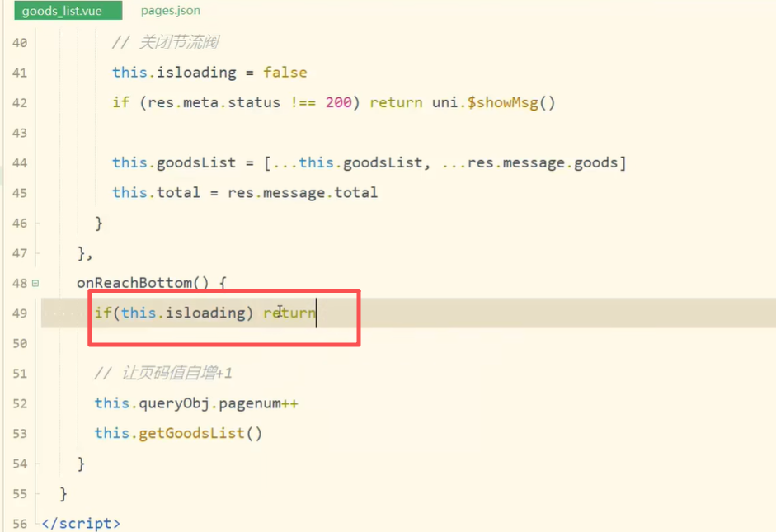Click 'onReachBottom' method name

134,283
